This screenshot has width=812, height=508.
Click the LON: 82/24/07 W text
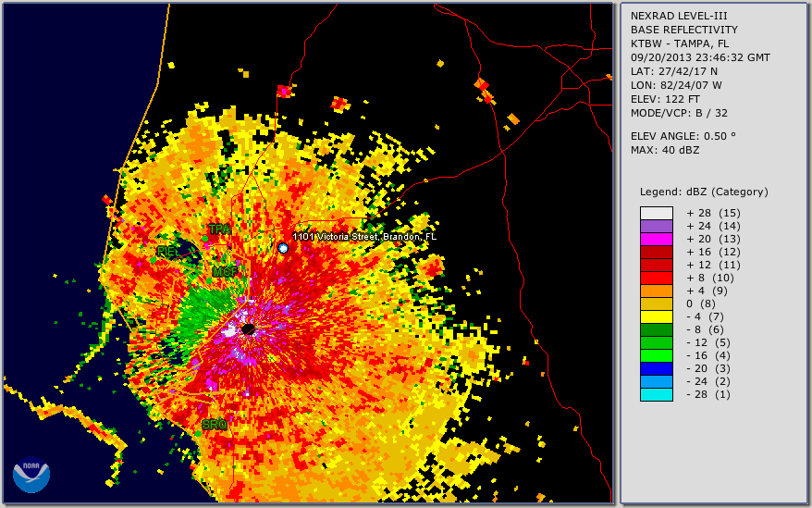[676, 85]
